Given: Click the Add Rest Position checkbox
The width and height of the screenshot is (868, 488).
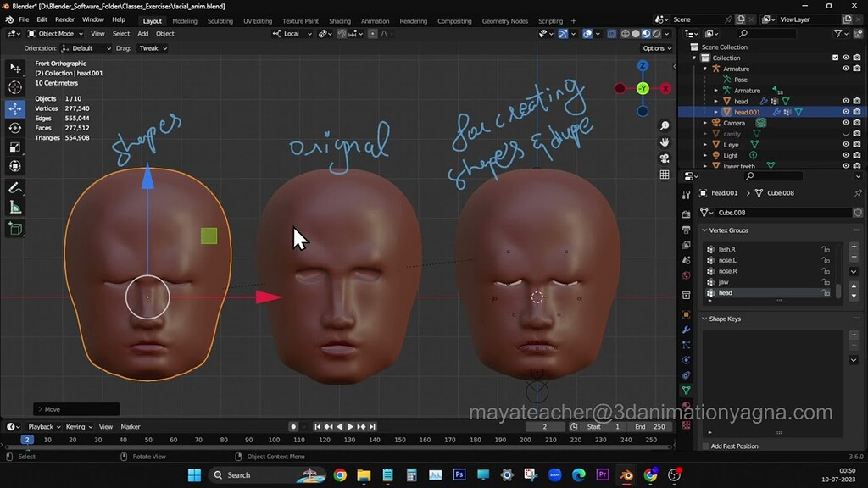Looking at the screenshot, I should (706, 446).
